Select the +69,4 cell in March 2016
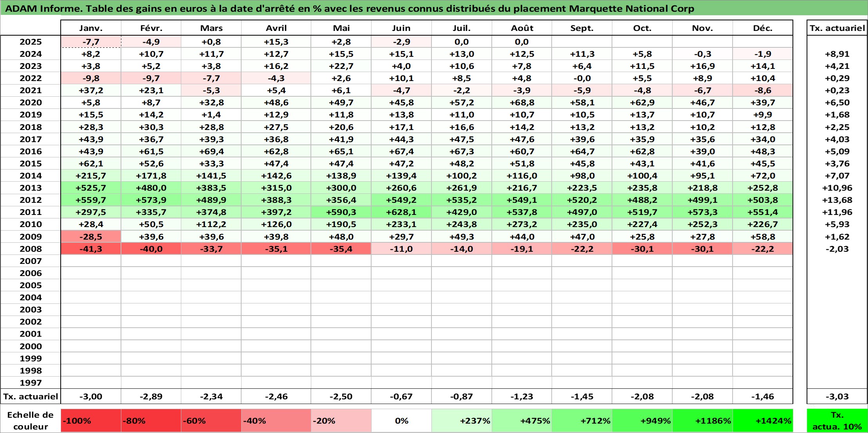This screenshot has width=868, height=433. [211, 152]
